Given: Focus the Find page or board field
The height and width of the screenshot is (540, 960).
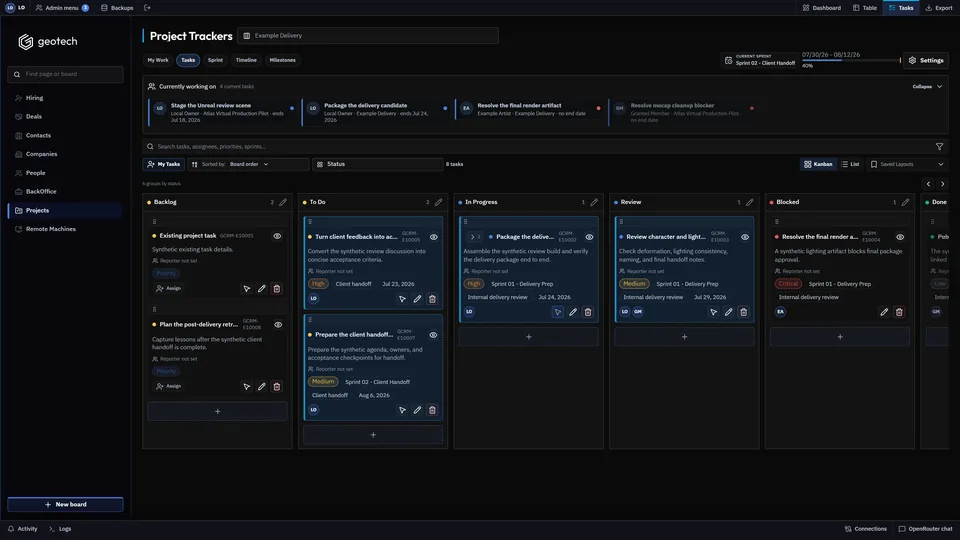Looking at the screenshot, I should tap(66, 74).
